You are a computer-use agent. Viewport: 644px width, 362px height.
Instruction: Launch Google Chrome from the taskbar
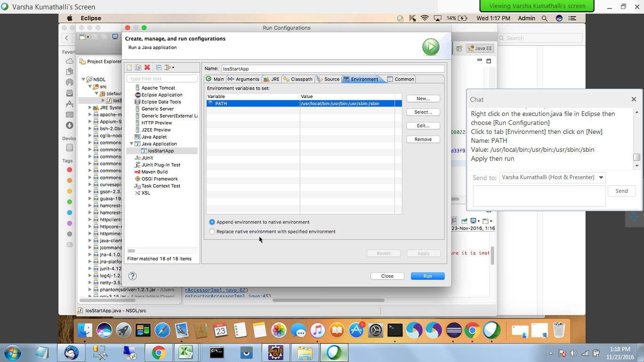pos(159,352)
